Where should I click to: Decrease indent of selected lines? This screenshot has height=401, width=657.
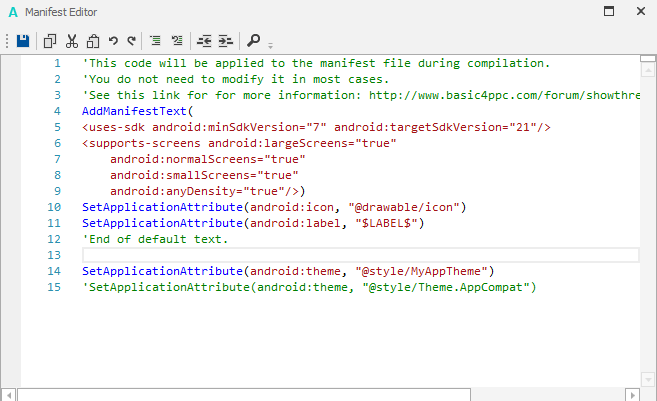[x=204, y=41]
